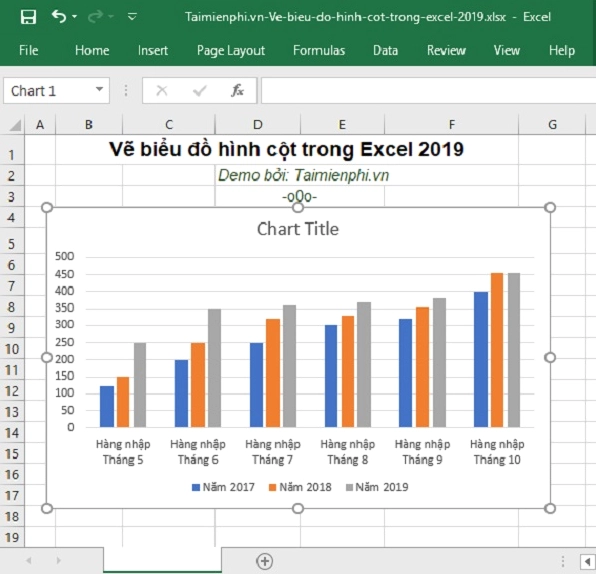596x574 pixels.
Task: Select column G header
Action: pos(552,125)
